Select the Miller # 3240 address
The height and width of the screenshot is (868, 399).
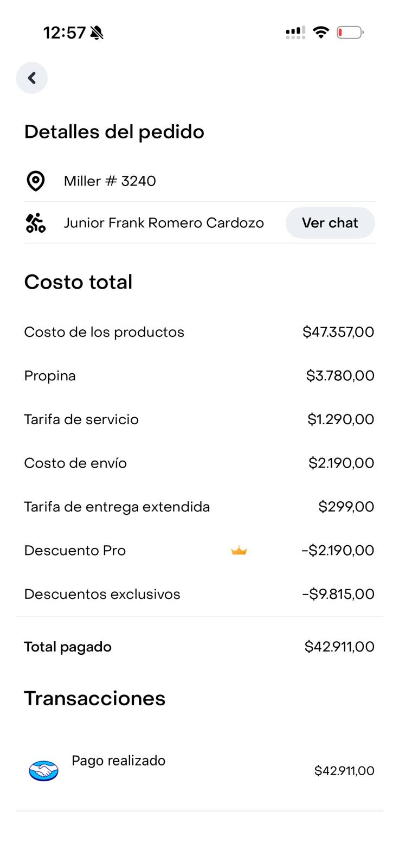(x=110, y=181)
